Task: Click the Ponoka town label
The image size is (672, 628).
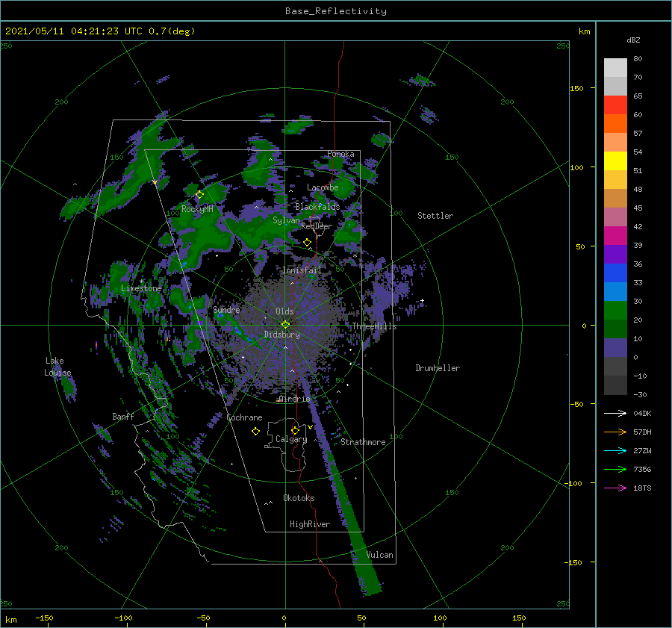Action: coord(340,154)
